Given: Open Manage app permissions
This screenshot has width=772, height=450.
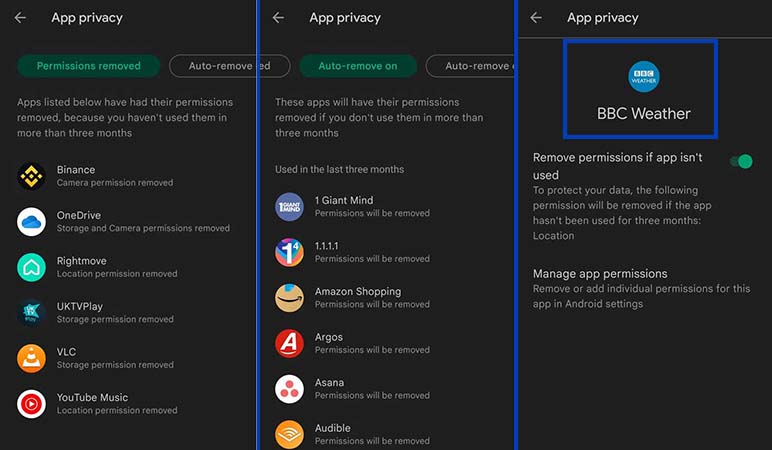Looking at the screenshot, I should (642, 288).
